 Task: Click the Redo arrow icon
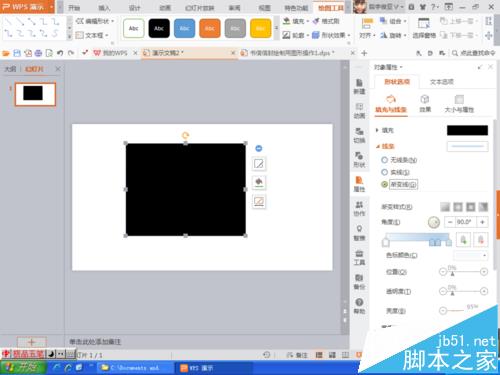click(71, 53)
